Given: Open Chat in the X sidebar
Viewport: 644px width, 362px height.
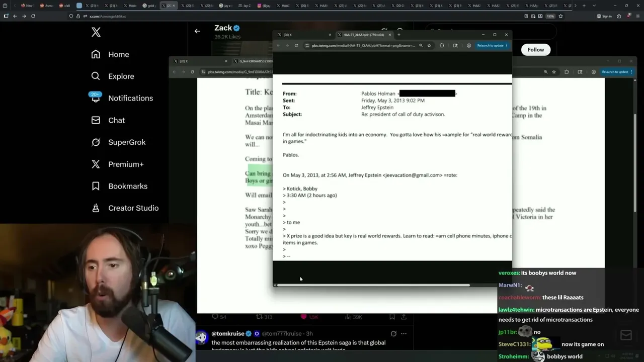Looking at the screenshot, I should point(108,120).
